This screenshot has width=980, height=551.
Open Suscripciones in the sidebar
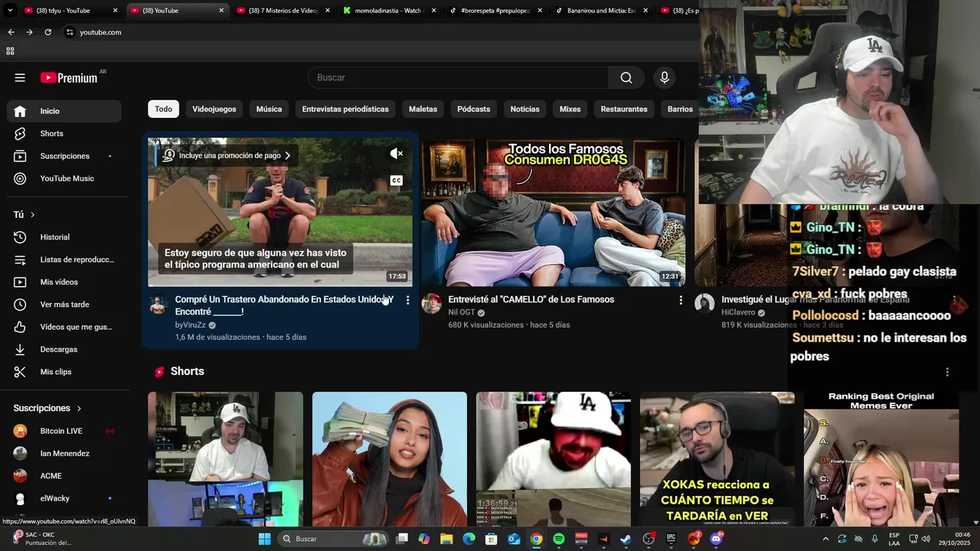point(64,156)
